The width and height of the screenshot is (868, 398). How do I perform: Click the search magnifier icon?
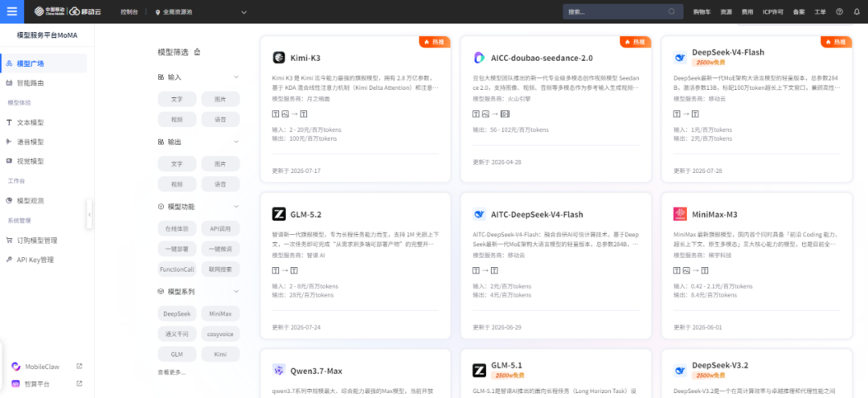671,11
